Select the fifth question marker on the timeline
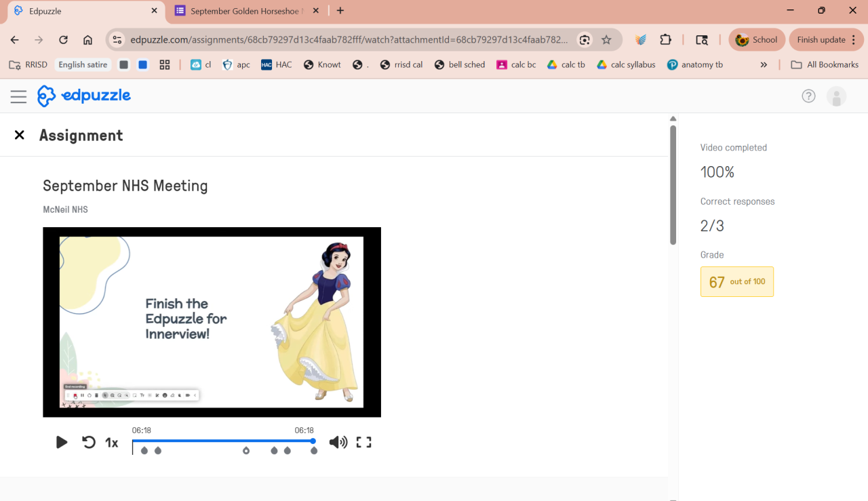The width and height of the screenshot is (868, 501). point(288,451)
